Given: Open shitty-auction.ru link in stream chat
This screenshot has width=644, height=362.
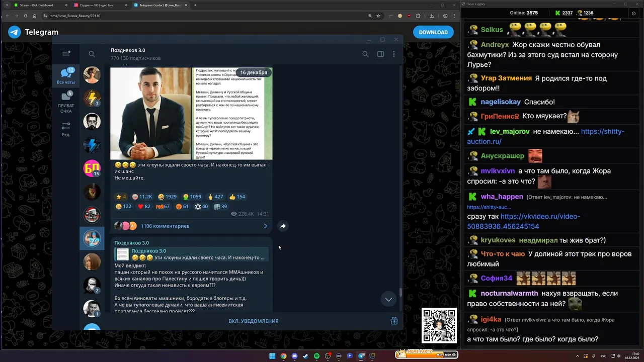Looking at the screenshot, I should coord(545,136).
